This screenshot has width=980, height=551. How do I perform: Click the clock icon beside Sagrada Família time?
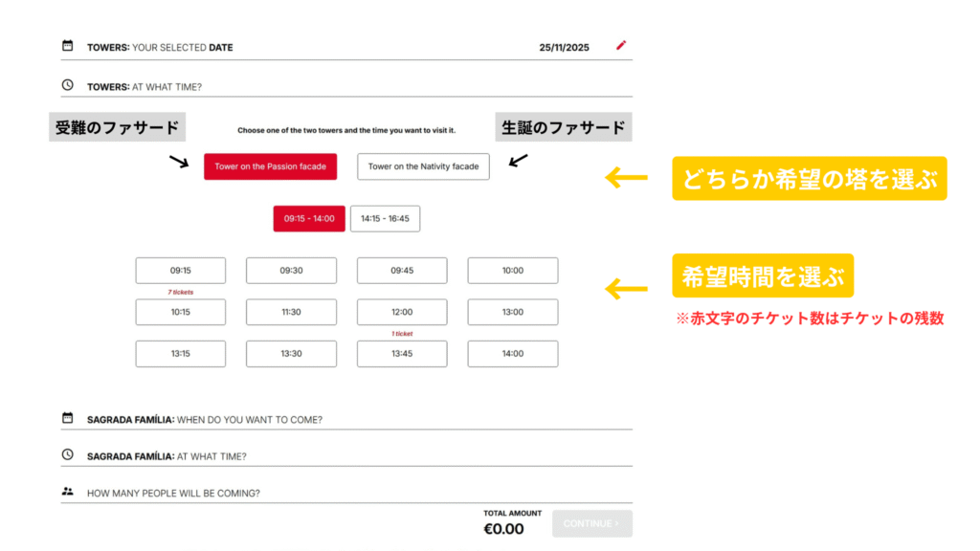tap(68, 455)
